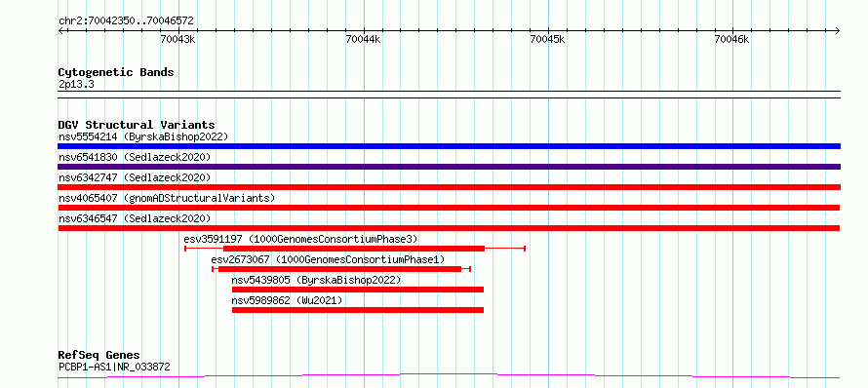Click the Cytogenetic Bands track heading
The height and width of the screenshot is (388, 868).
click(x=116, y=72)
